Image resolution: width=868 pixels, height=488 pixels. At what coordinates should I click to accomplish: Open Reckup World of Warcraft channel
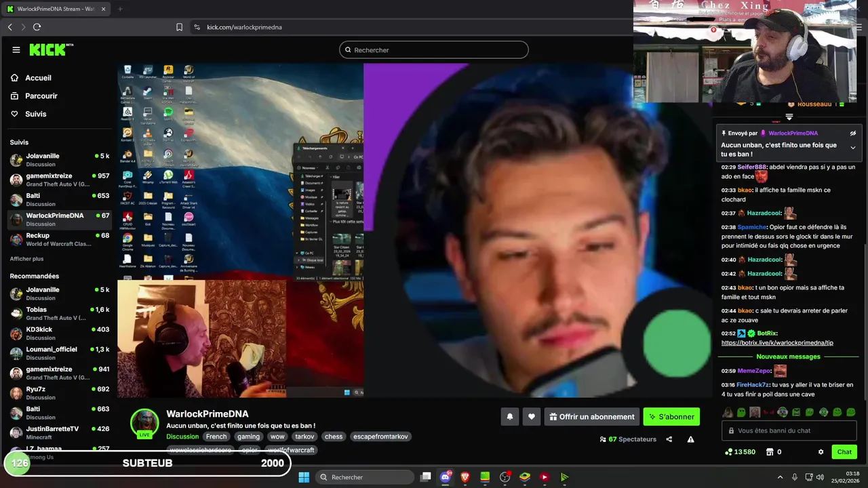pyautogui.click(x=59, y=239)
